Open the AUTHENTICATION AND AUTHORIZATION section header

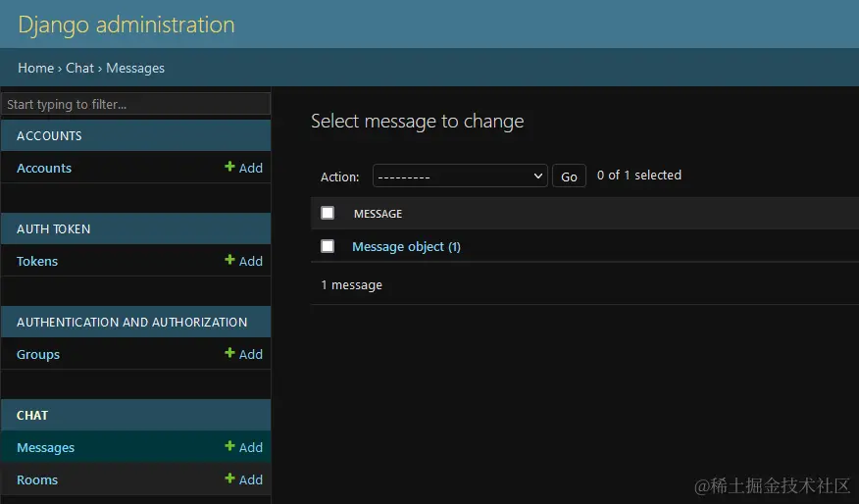coord(132,323)
